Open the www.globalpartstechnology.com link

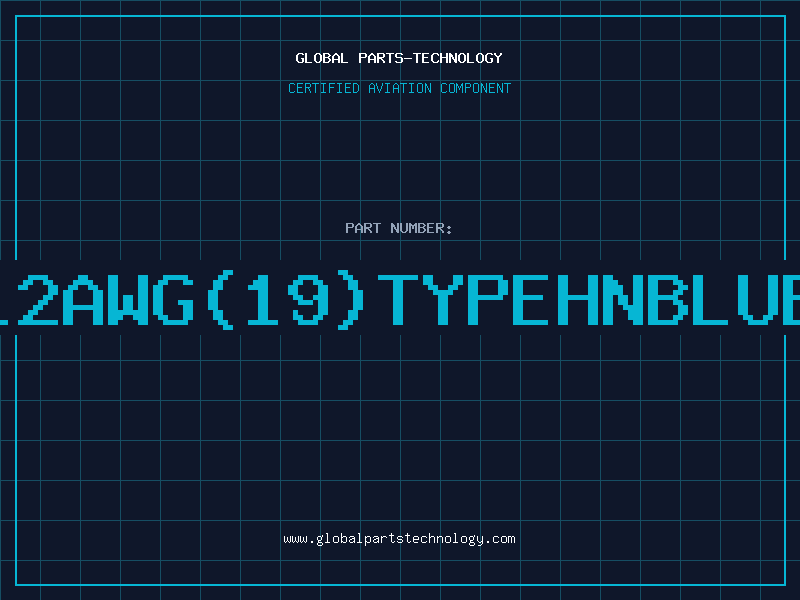point(399,539)
